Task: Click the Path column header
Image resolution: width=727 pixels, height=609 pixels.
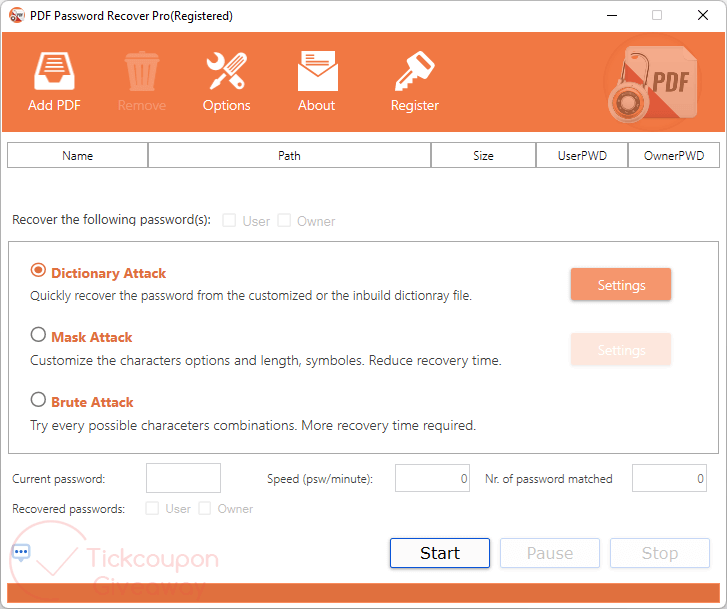Action: click(x=289, y=155)
